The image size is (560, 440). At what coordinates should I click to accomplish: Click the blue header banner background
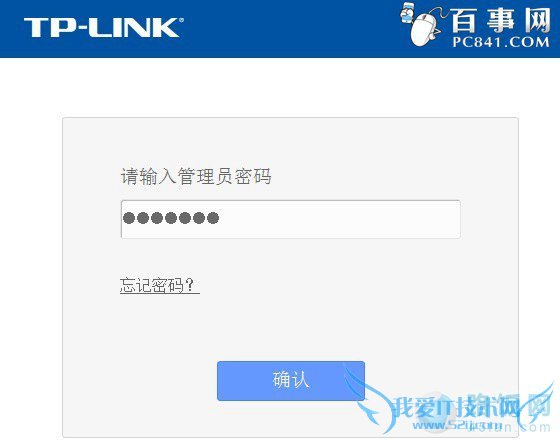coord(286,29)
